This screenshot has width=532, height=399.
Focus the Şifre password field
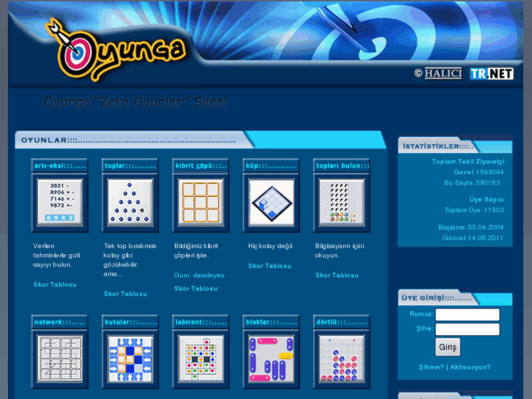[x=468, y=329]
